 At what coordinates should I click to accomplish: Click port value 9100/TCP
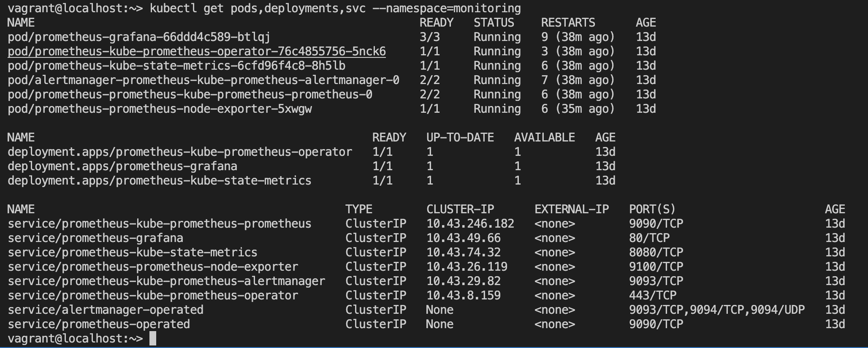pos(656,267)
